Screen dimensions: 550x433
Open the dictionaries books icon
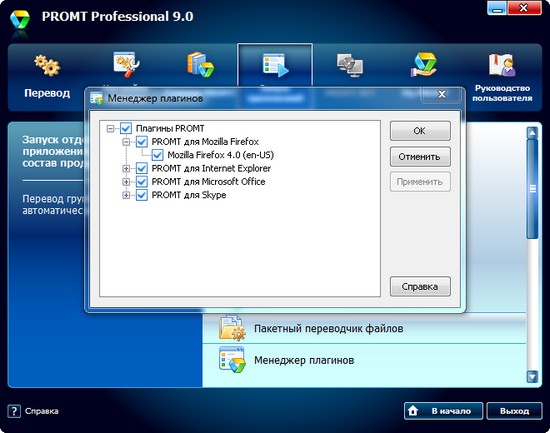200,65
